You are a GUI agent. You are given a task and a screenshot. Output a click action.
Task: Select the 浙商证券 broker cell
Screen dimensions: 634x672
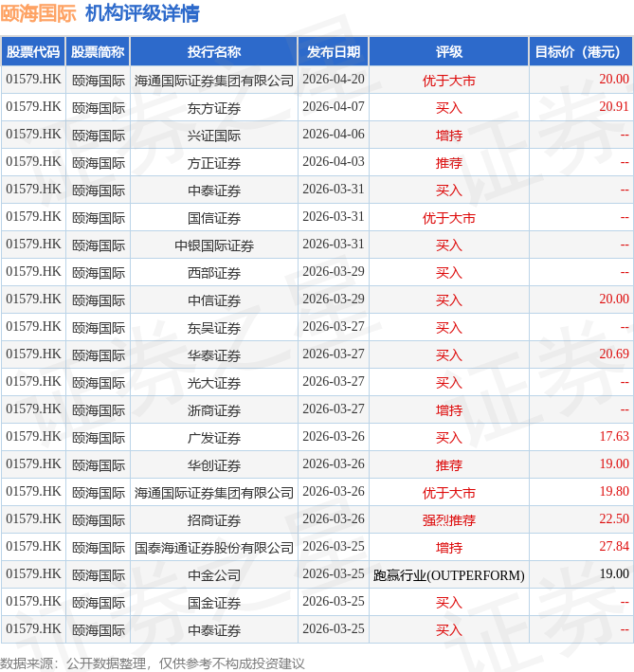(214, 409)
